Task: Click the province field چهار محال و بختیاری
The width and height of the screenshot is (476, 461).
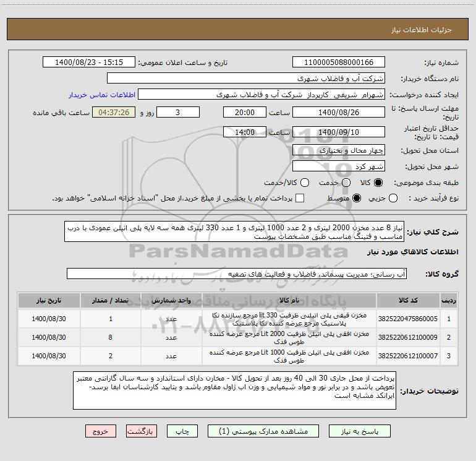Action: point(339,150)
